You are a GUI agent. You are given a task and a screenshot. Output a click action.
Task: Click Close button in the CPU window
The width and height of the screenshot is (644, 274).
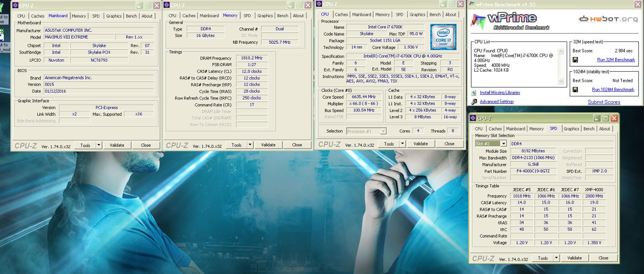click(450, 144)
